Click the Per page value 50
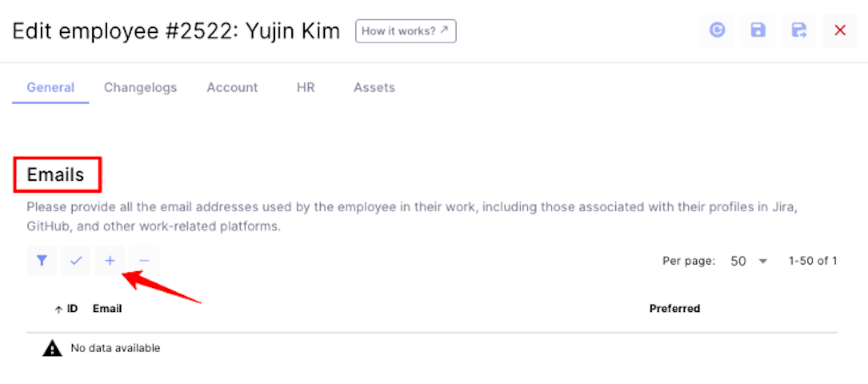 [738, 261]
